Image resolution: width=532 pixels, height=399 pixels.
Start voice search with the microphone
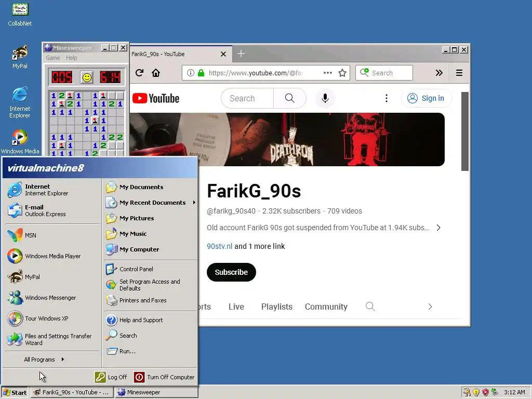click(x=325, y=98)
